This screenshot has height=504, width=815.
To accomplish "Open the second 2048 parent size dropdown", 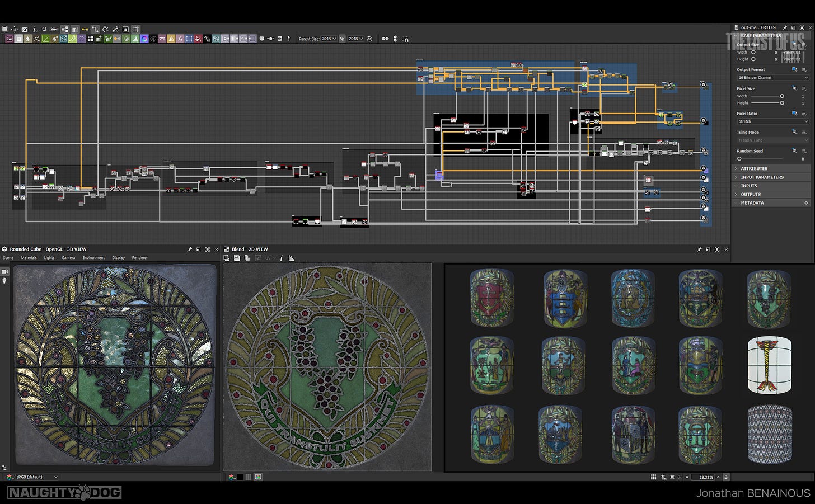I will click(355, 39).
